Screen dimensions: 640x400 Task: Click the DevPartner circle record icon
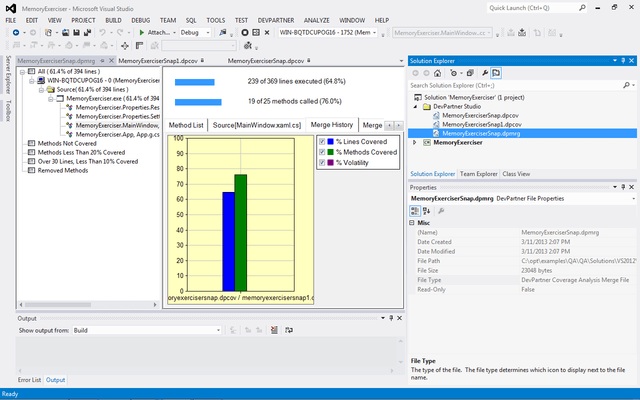245,33
